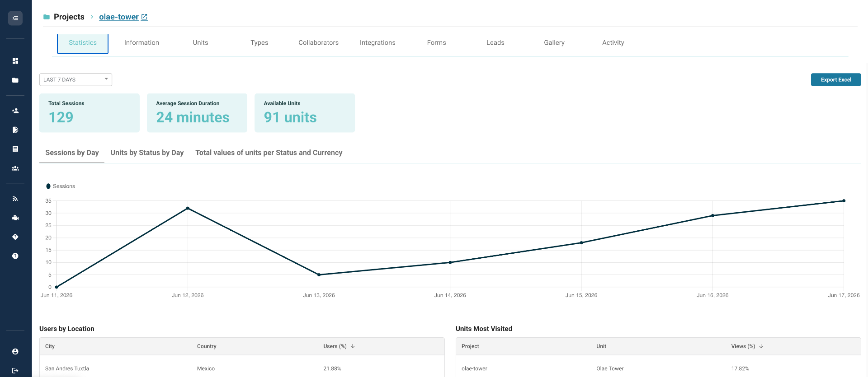Select the Units by Status by Day tab
The height and width of the screenshot is (377, 868).
147,153
